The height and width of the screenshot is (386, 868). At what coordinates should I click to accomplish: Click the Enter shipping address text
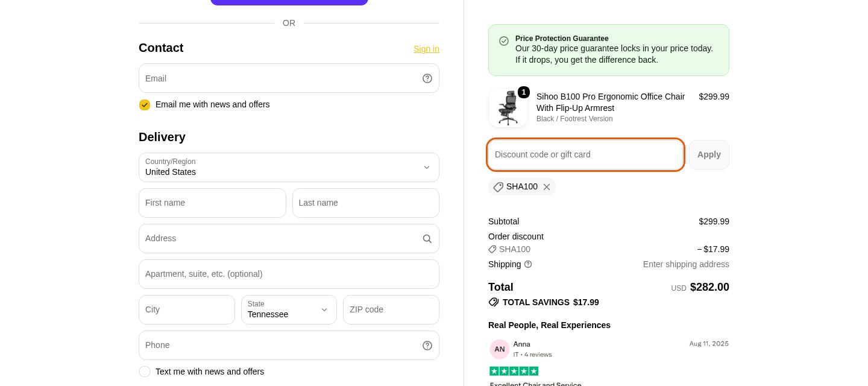pos(686,264)
